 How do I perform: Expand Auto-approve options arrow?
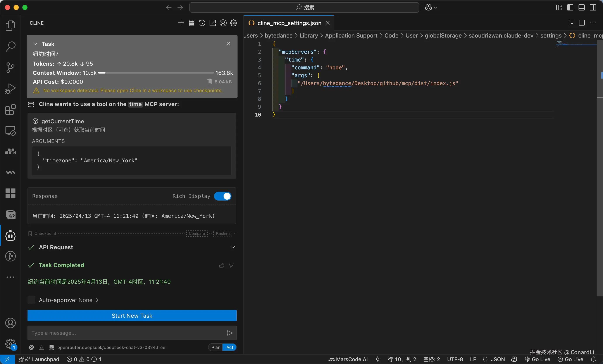(x=97, y=300)
